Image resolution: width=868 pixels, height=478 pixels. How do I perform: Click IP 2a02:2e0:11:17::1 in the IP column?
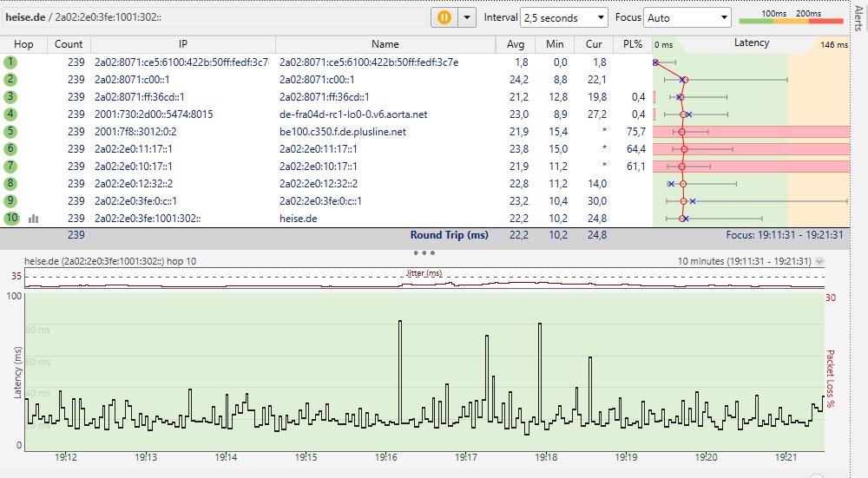(134, 149)
